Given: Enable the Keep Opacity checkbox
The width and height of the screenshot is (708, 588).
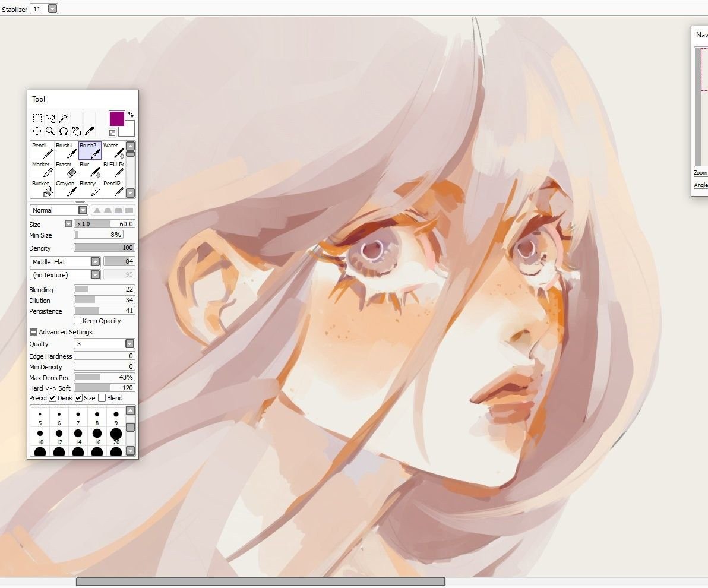Looking at the screenshot, I should [x=78, y=321].
